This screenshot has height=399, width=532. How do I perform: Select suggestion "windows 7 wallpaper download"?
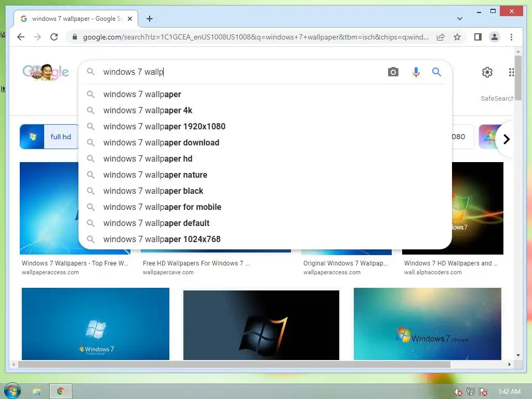pos(265,142)
